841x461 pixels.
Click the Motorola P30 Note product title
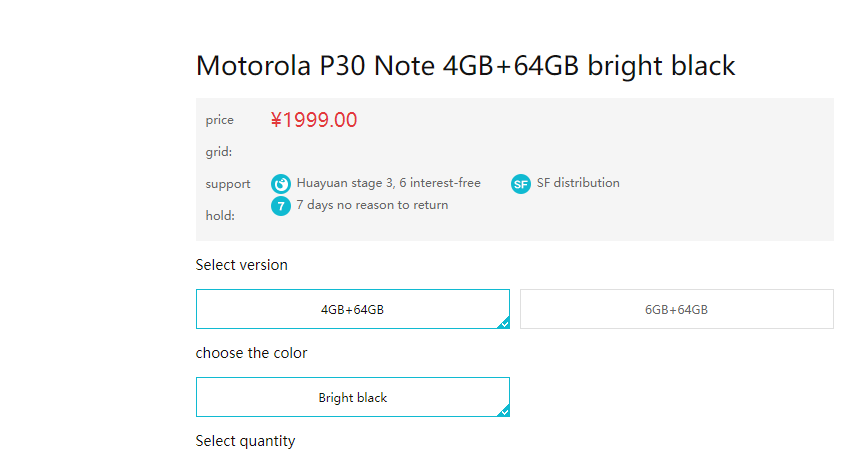point(465,66)
